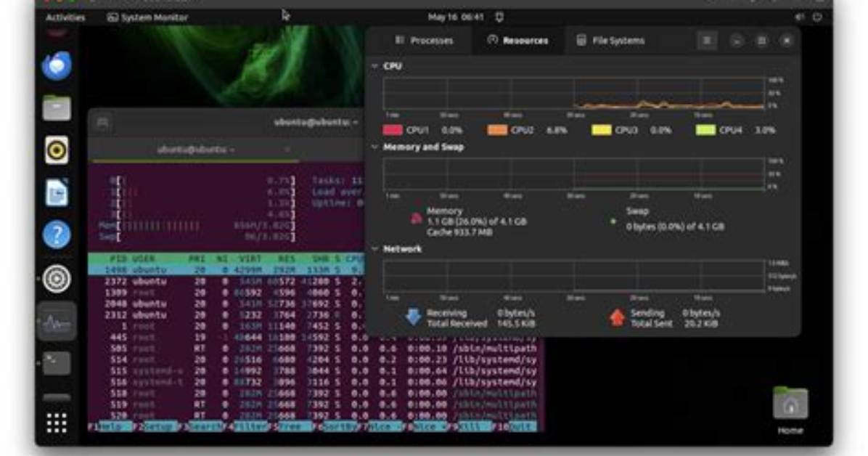Screen dimensions: 868x456
Task: Click Activities in the top bar
Action: pos(65,17)
